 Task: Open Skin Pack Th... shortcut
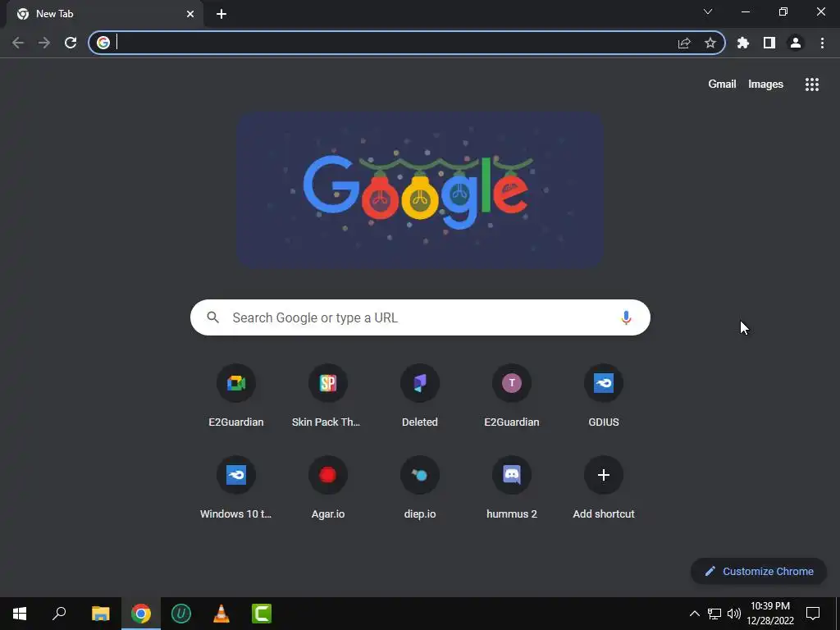point(328,383)
